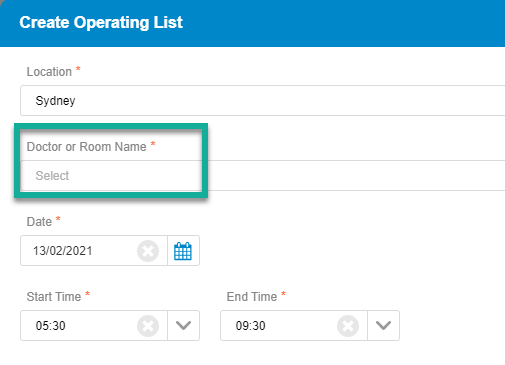Open the calendar date picker icon
Image resolution: width=505 pixels, height=365 pixels.
[x=183, y=251]
